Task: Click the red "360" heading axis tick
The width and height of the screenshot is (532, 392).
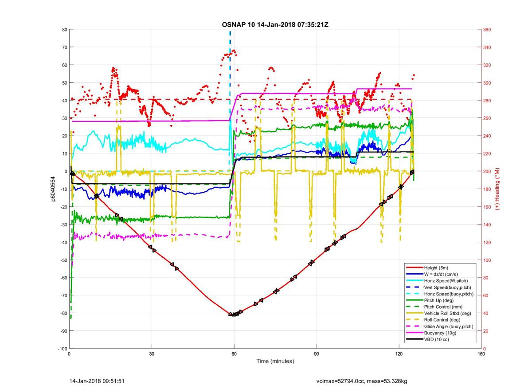Action: coord(488,30)
